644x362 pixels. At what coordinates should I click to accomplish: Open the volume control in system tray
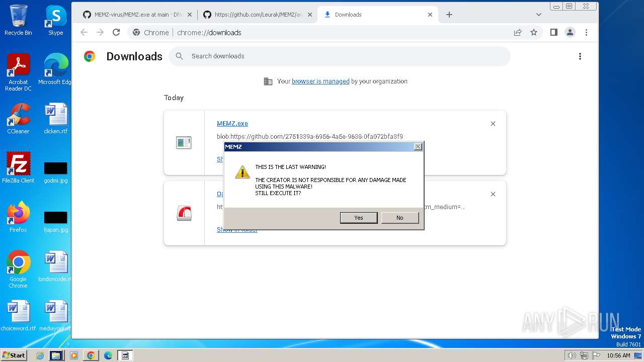point(572,355)
